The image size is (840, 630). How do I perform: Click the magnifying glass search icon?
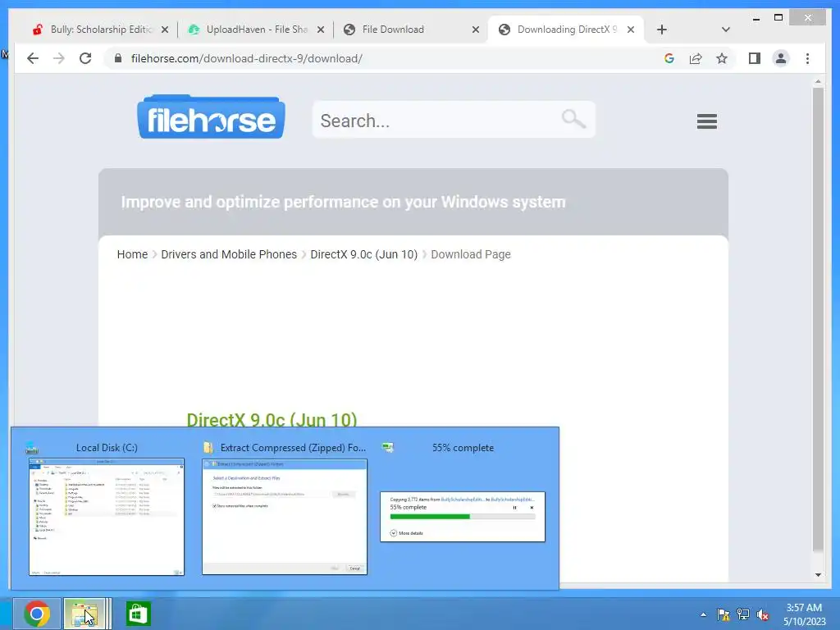pos(573,118)
